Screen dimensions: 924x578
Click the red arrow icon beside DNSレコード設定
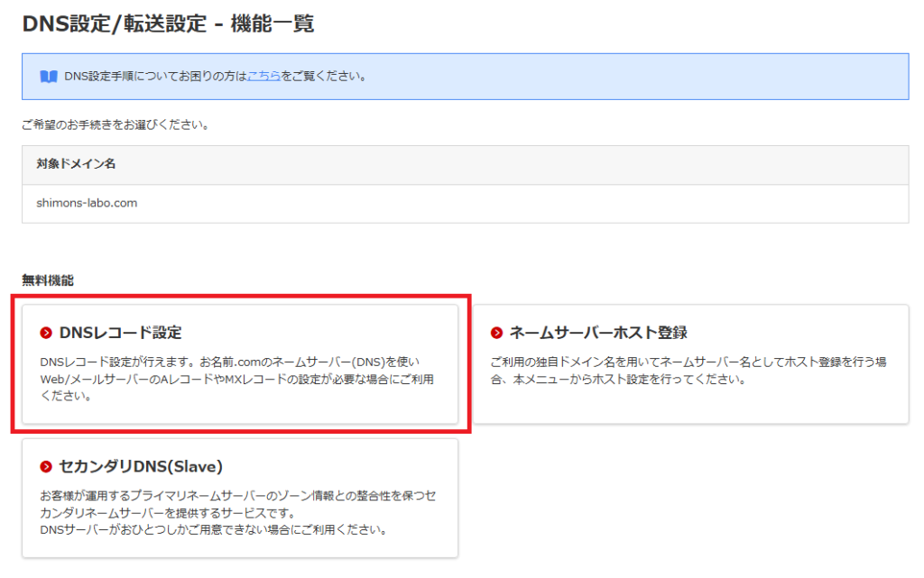click(46, 334)
